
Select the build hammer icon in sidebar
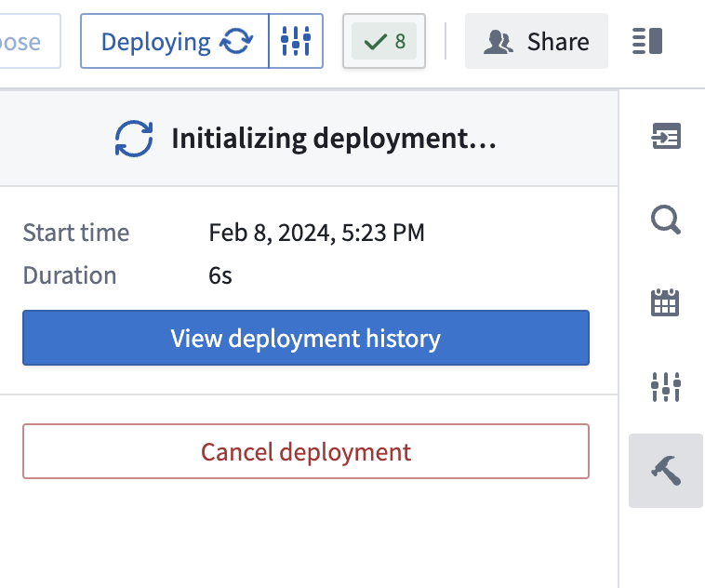click(x=666, y=471)
